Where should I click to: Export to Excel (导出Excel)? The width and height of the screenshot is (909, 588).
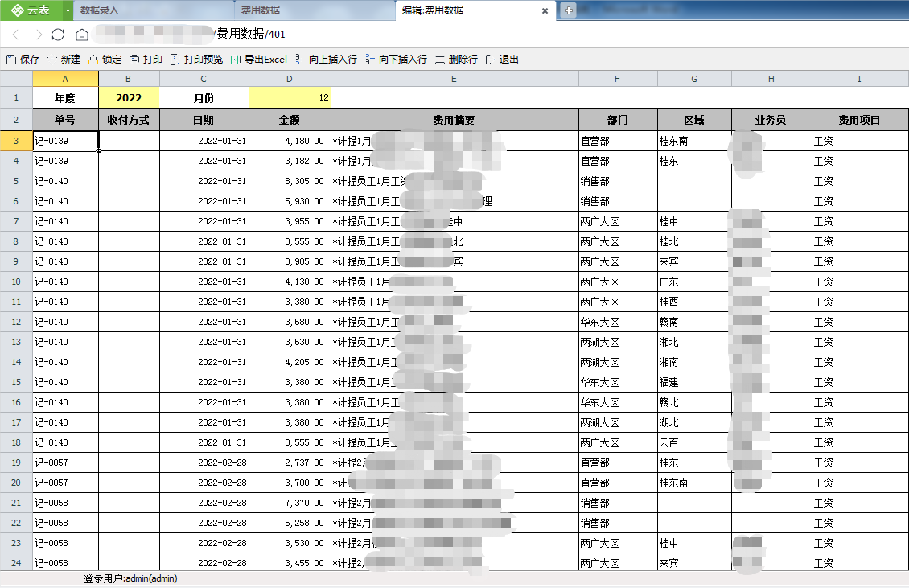tap(259, 60)
